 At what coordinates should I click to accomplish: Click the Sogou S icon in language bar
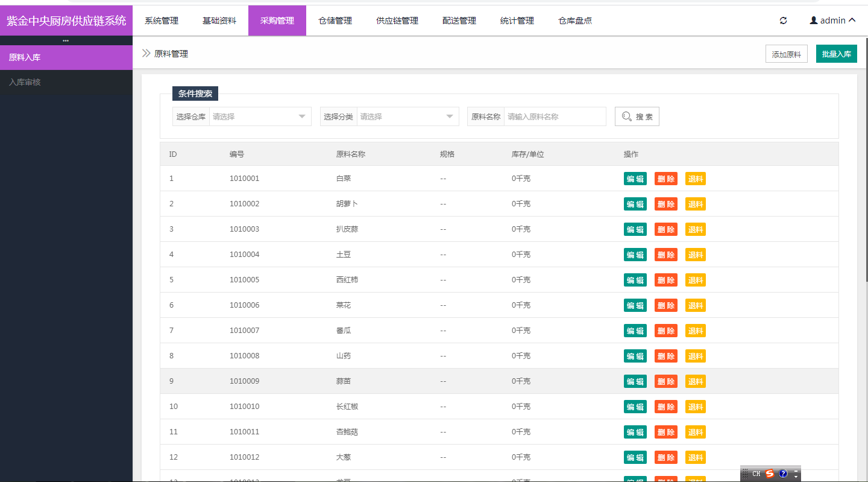(x=770, y=474)
